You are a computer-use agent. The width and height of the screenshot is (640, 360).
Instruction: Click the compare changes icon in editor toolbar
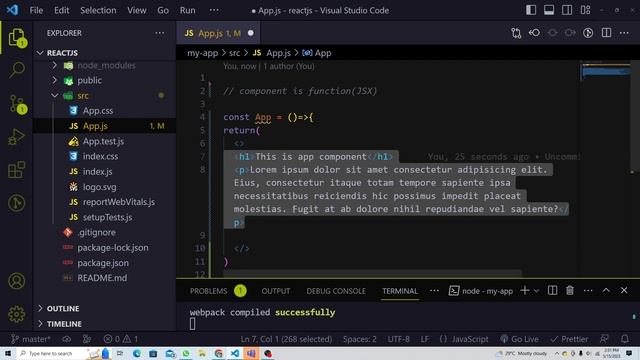point(516,33)
